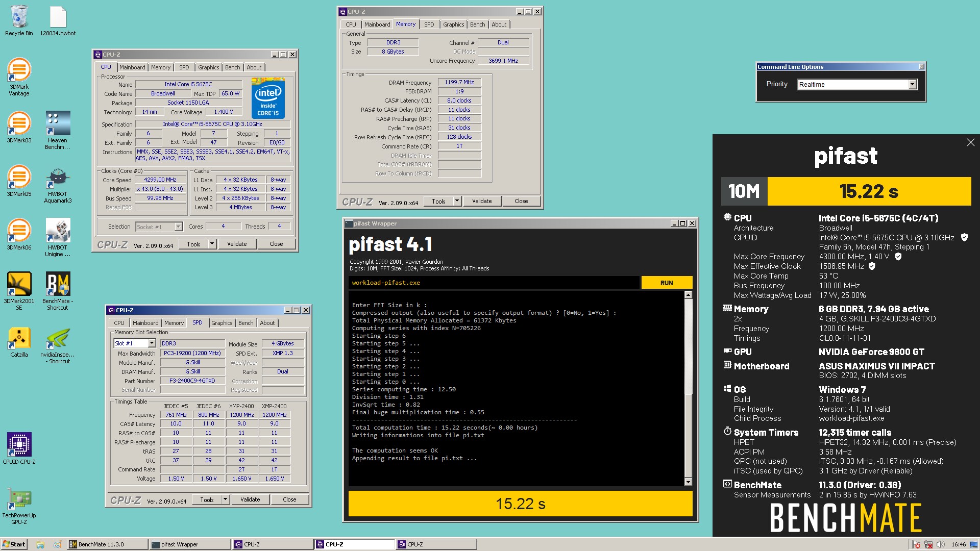Open Graphics tab in CPU-Z CPU window

click(208, 67)
